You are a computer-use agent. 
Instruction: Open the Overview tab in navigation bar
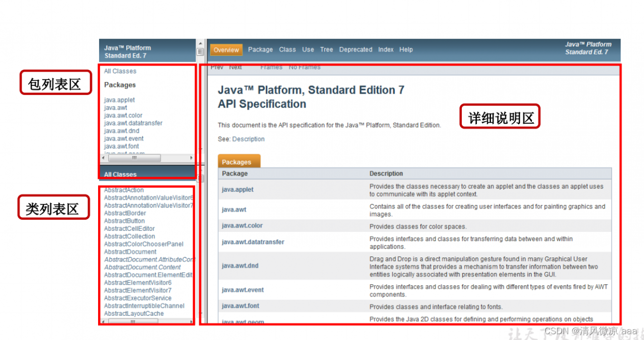[x=226, y=50]
